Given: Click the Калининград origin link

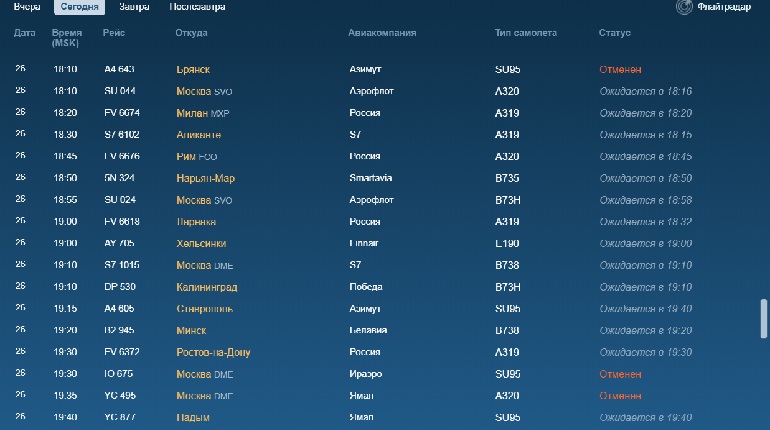Looking at the screenshot, I should pyautogui.click(x=207, y=287).
